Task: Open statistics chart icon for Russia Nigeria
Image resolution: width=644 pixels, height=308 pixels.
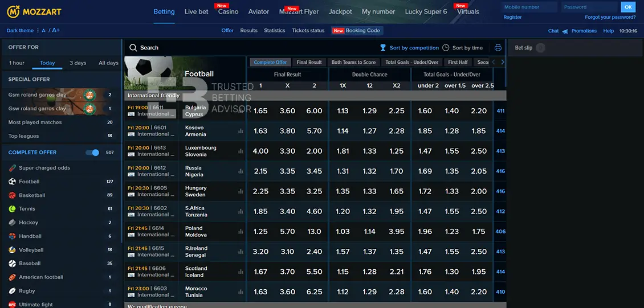Action: point(241,171)
